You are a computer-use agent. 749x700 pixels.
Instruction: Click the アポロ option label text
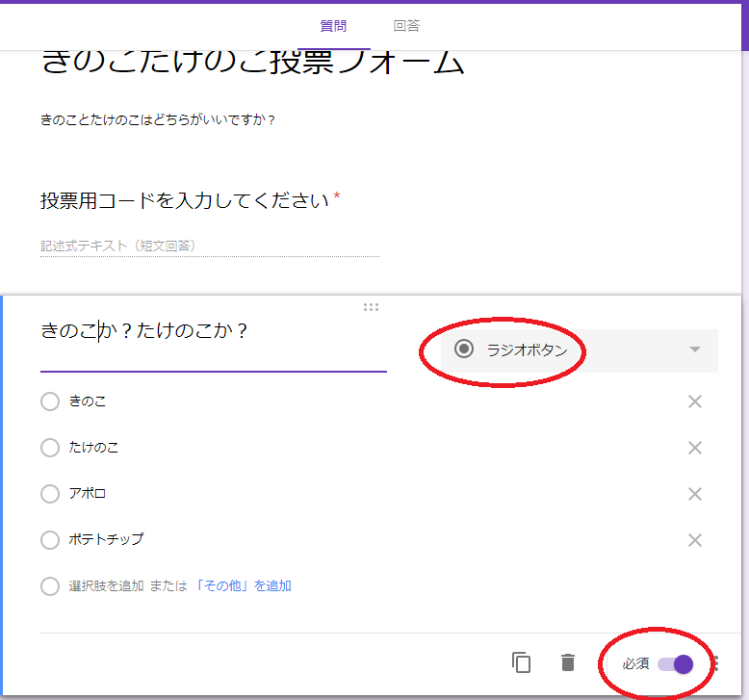(88, 493)
